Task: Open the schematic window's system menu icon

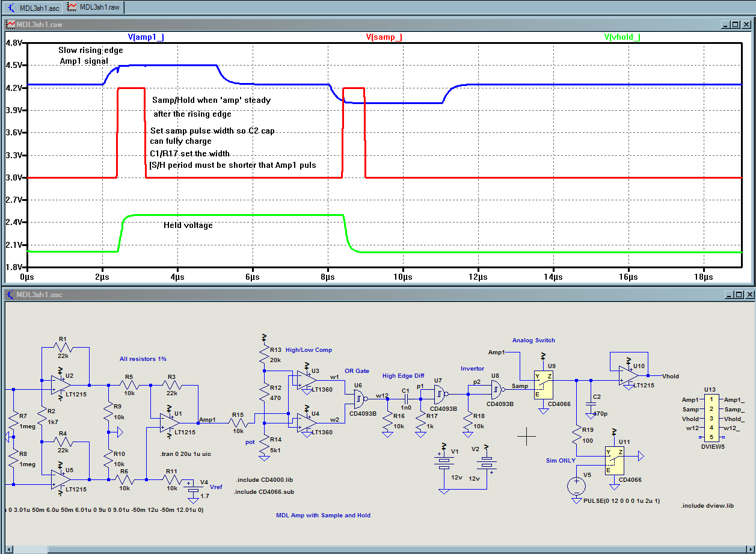Action: (10, 295)
